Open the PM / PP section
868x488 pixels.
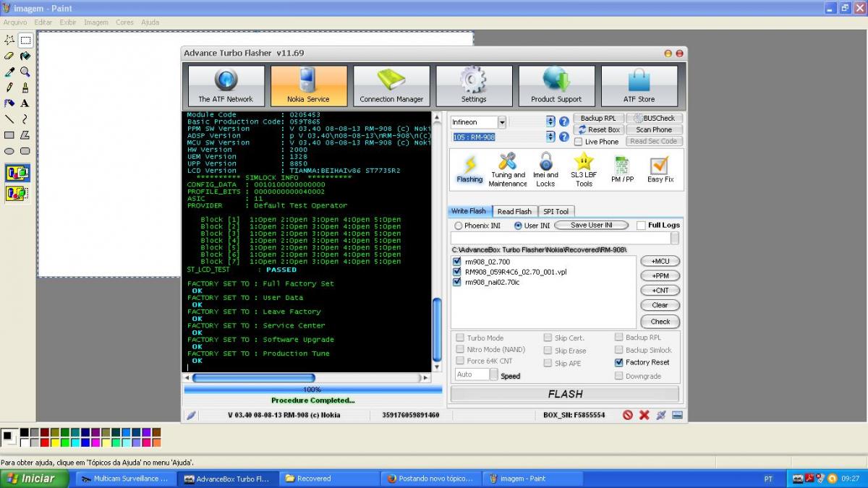pyautogui.click(x=621, y=170)
